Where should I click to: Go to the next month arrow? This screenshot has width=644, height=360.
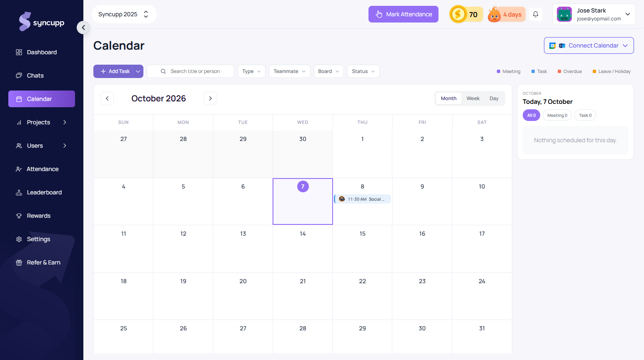click(210, 98)
